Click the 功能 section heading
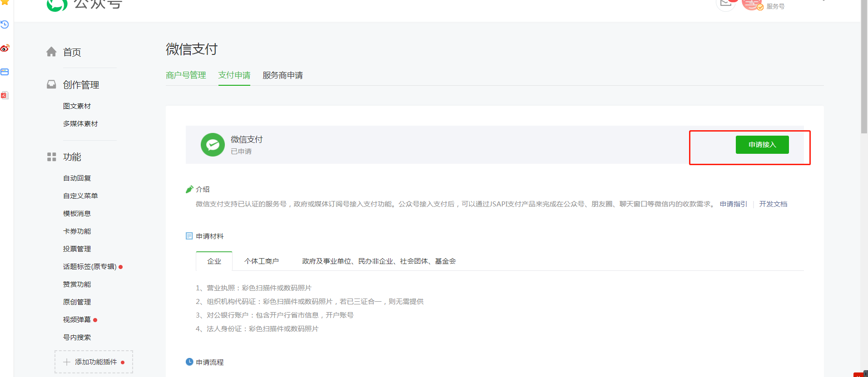This screenshot has height=377, width=868. click(72, 157)
